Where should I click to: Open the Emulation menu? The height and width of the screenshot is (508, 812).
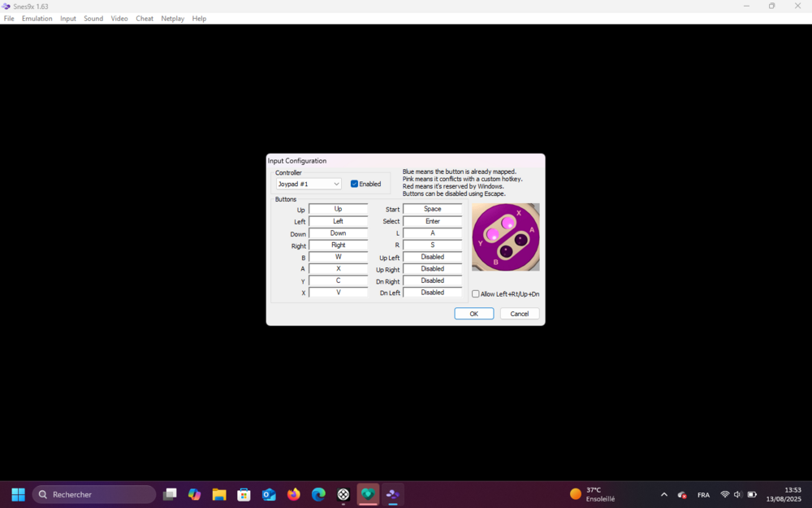tap(37, 18)
